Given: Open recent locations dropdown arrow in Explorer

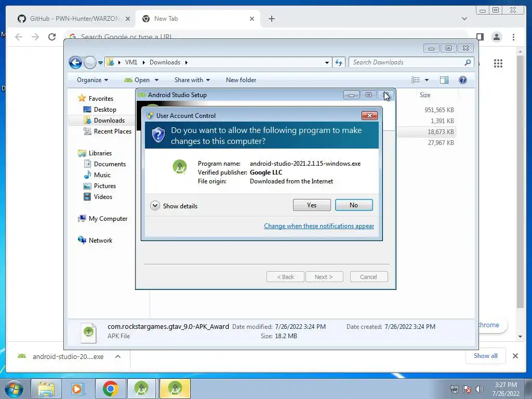Looking at the screenshot, I should (100, 62).
